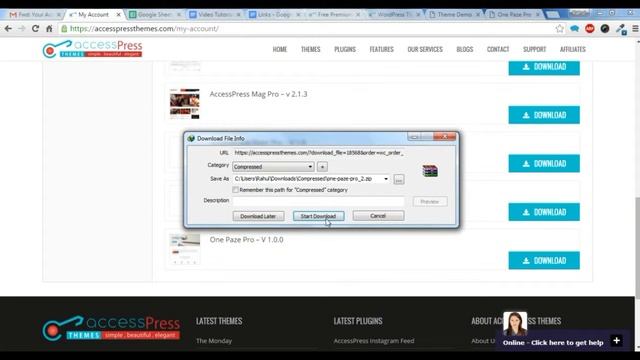Click AccessPress Mag Pro – v 2.1.3 title
This screenshot has height=360, width=640.
258,94
